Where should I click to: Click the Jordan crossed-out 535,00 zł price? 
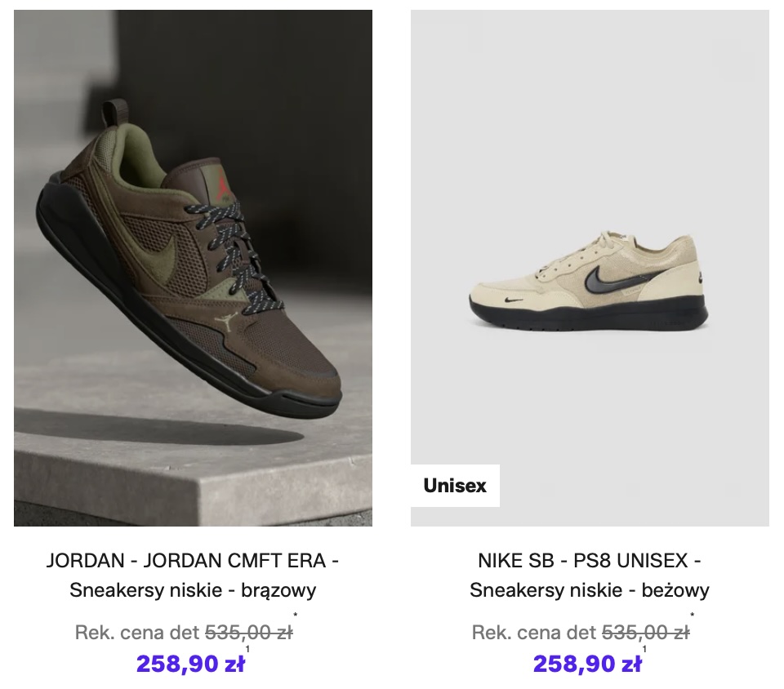click(248, 632)
